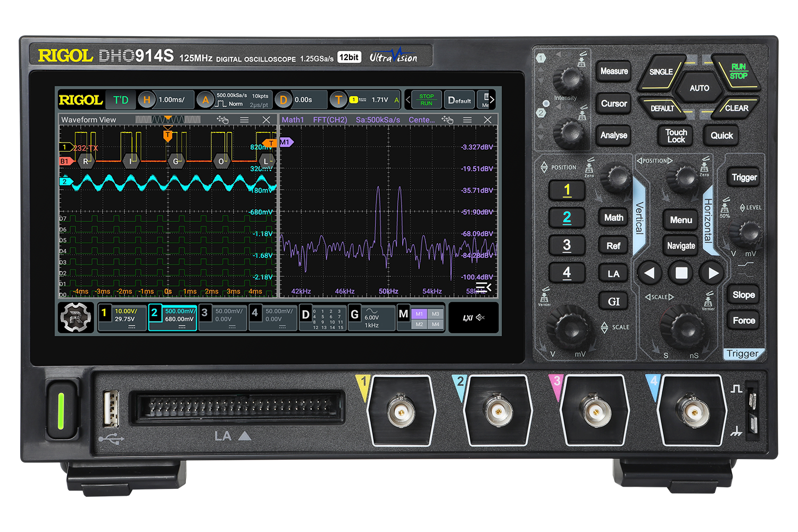This screenshot has width=798, height=532.
Task: Toggle the physical RUN/STOP key
Action: pyautogui.click(x=736, y=72)
